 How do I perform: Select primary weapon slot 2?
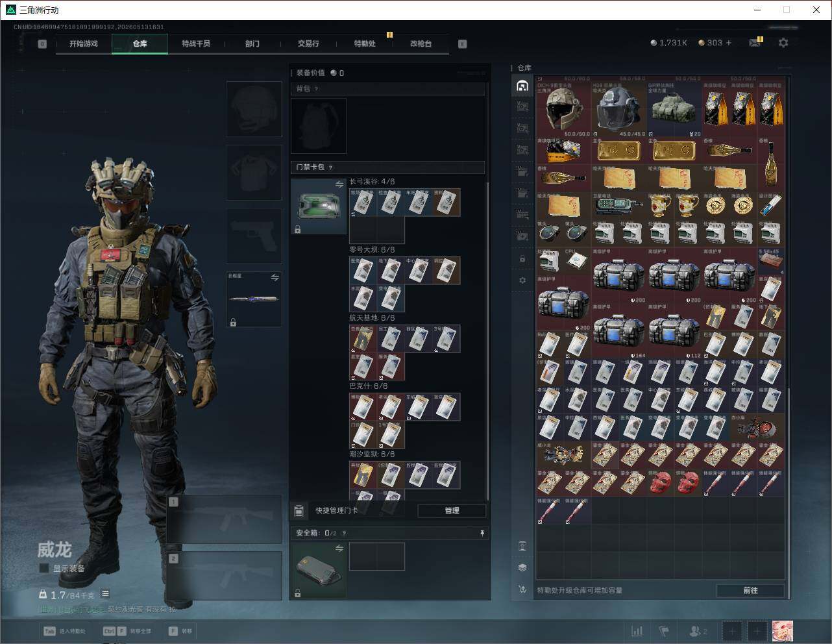(225, 576)
